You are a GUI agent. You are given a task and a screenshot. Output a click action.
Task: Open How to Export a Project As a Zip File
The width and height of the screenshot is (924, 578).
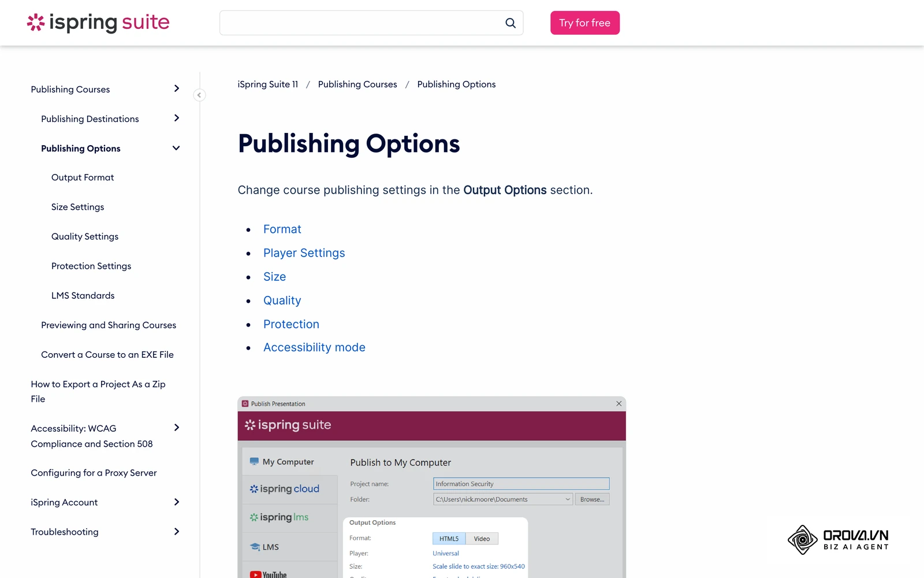pos(98,391)
